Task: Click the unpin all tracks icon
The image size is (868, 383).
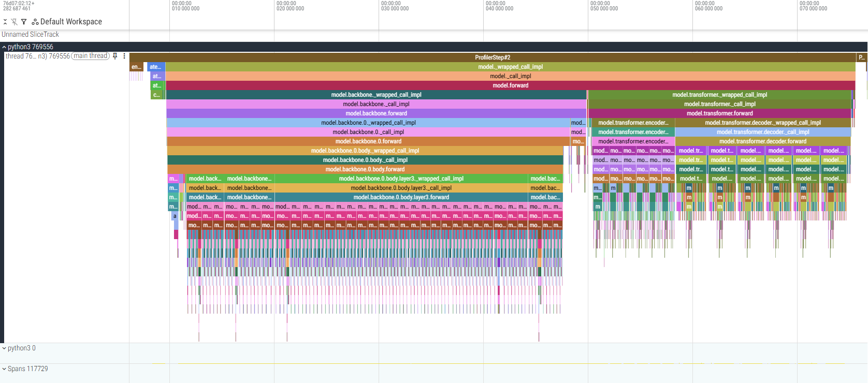Action: pyautogui.click(x=15, y=22)
